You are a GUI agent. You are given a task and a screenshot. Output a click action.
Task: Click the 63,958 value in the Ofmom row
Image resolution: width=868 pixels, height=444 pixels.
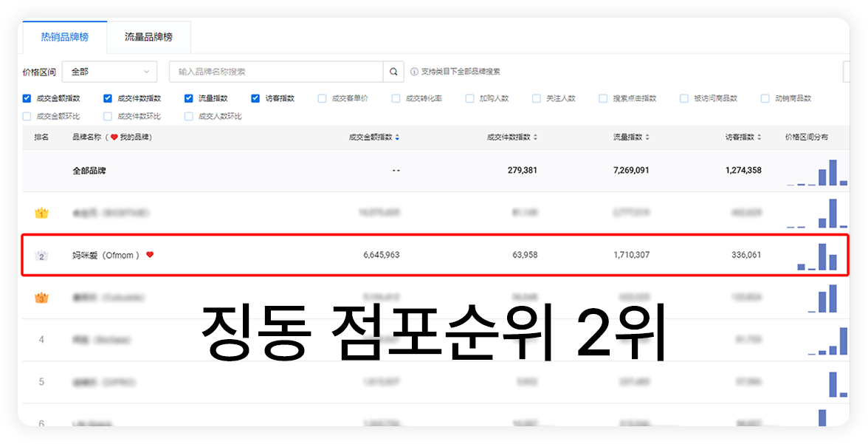click(x=525, y=255)
